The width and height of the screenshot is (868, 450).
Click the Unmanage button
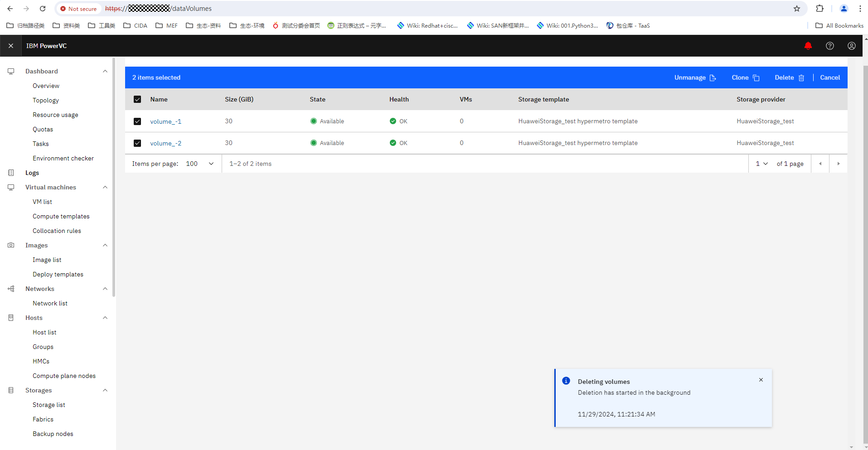point(695,77)
